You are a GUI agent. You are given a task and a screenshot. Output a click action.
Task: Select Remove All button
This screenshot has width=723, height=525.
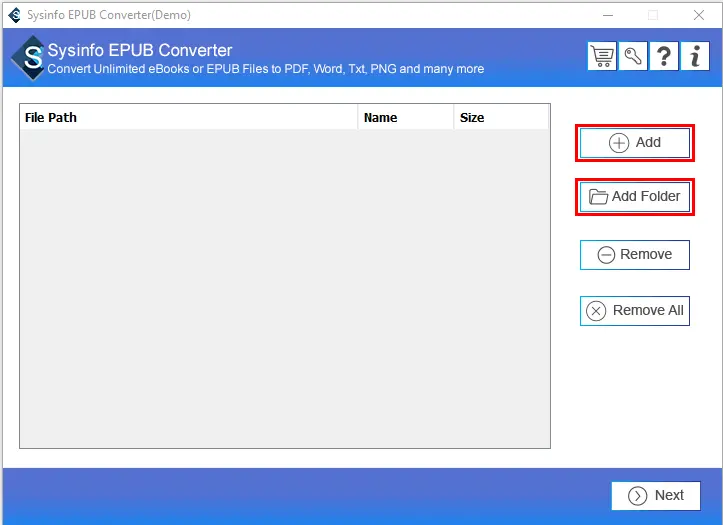634,311
